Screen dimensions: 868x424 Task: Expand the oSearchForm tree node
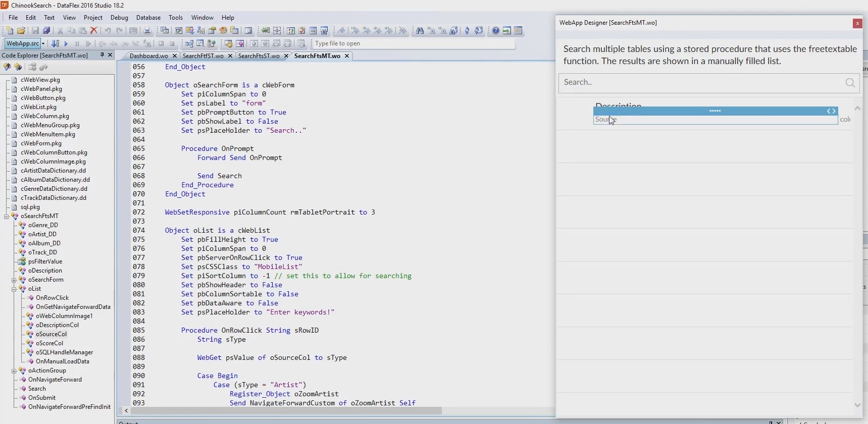point(14,280)
